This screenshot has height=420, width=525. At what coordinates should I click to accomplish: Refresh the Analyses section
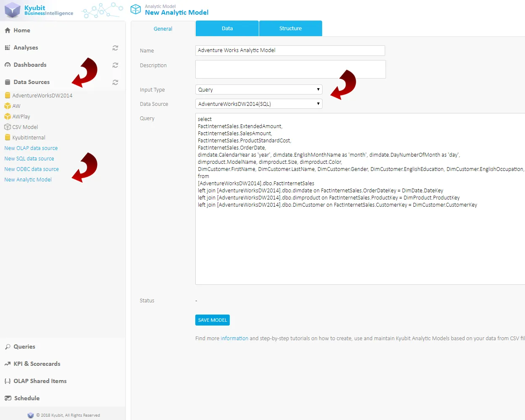(x=115, y=48)
